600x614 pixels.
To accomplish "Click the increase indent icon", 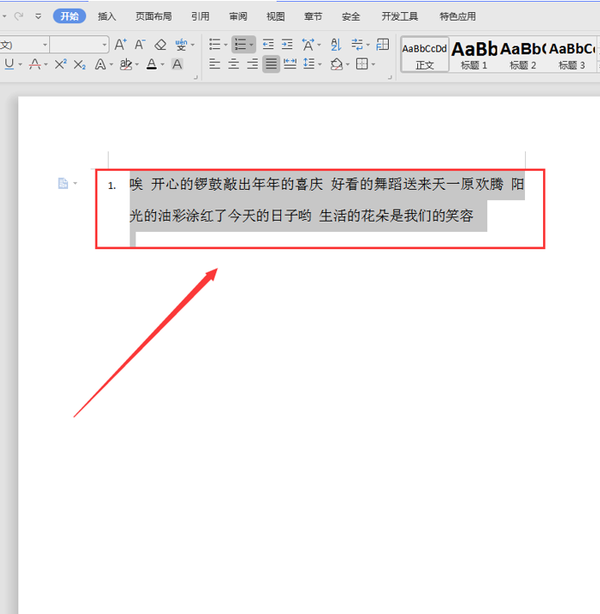I will tap(287, 45).
